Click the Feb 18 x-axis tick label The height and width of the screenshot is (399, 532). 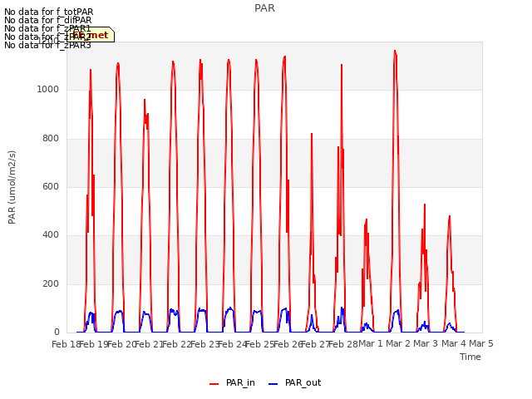coord(66,344)
